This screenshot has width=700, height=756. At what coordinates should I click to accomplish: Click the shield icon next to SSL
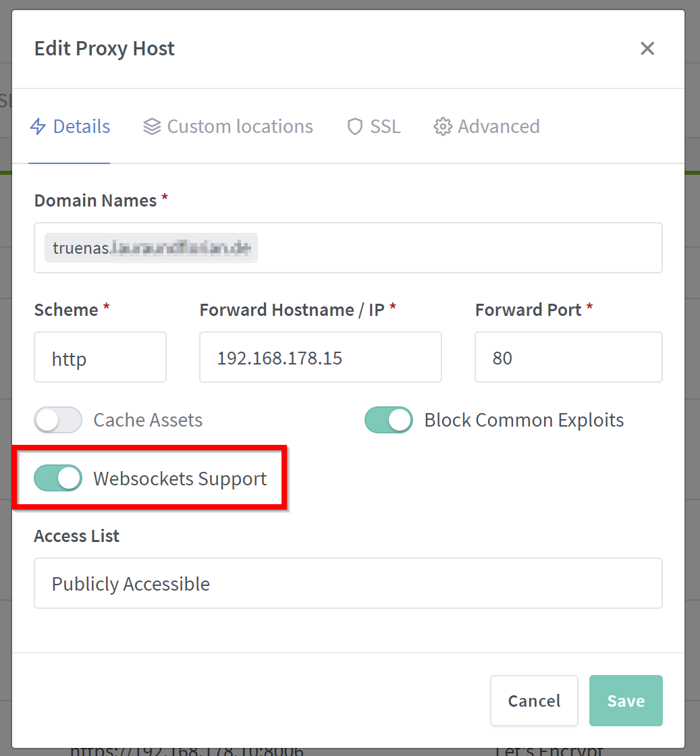point(355,127)
